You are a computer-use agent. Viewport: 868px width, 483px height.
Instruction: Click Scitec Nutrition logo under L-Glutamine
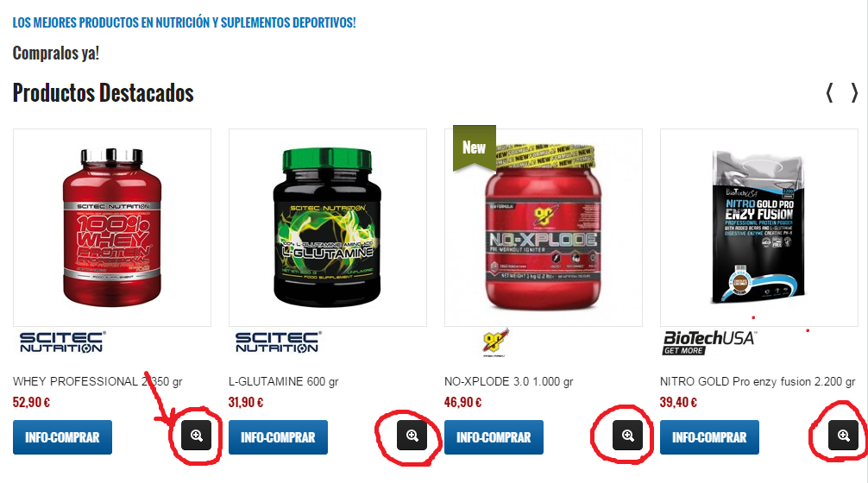click(278, 342)
